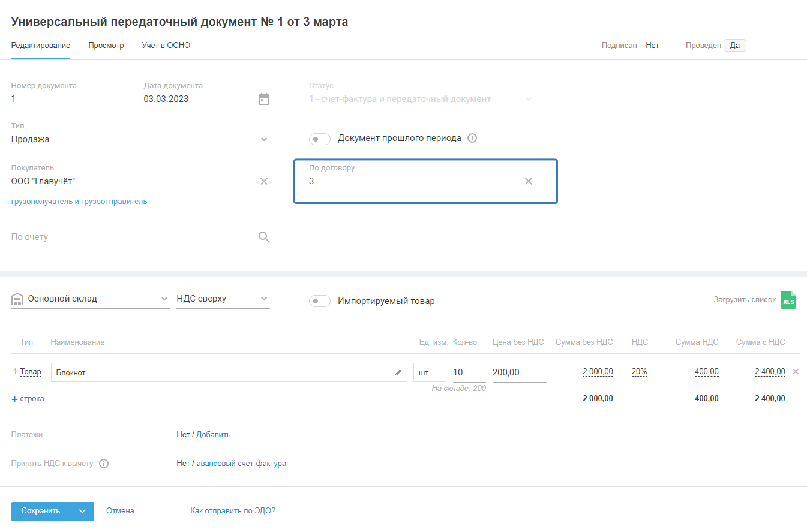
Task: Click the quantity field showing 10
Action: 468,372
